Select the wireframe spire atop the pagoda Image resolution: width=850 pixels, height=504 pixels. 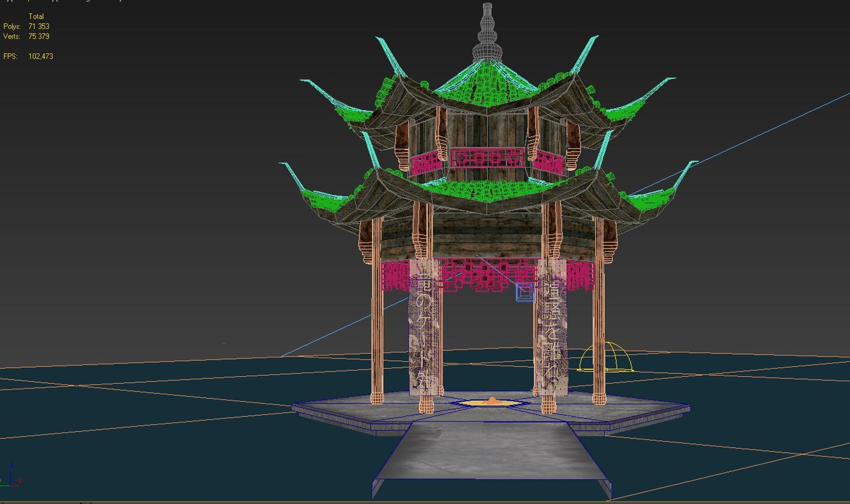(x=487, y=33)
